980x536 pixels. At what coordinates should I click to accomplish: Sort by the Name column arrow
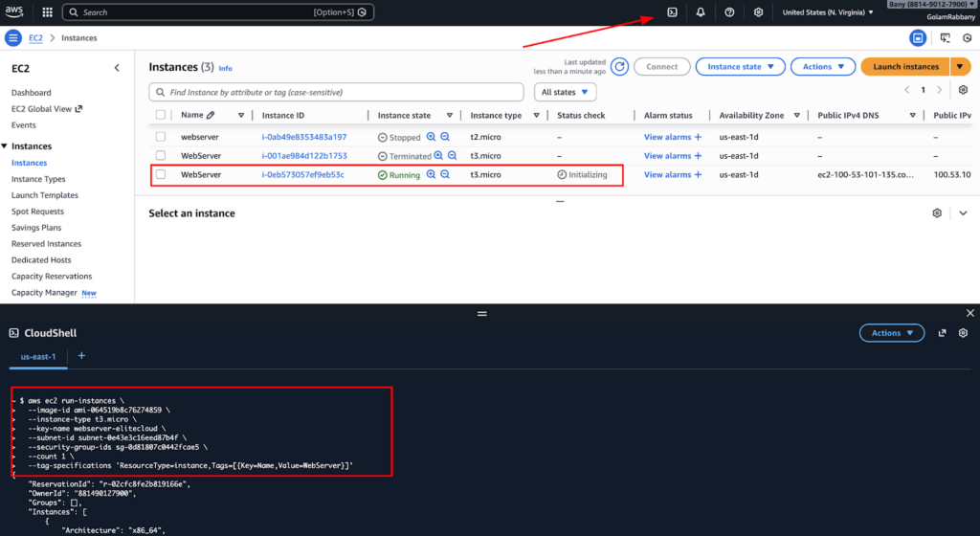point(241,115)
